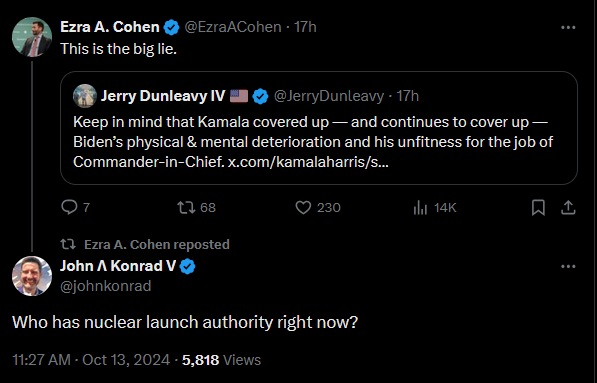Share Ezra A. Cohen's tweet
597x383 pixels.
[x=568, y=207]
